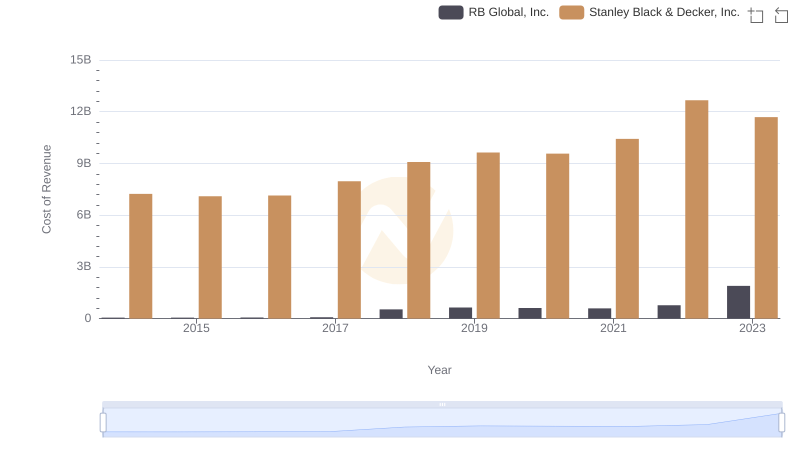Screen dimensions: 800x461
Task: Click the zoom area select icon
Action: 756,15
